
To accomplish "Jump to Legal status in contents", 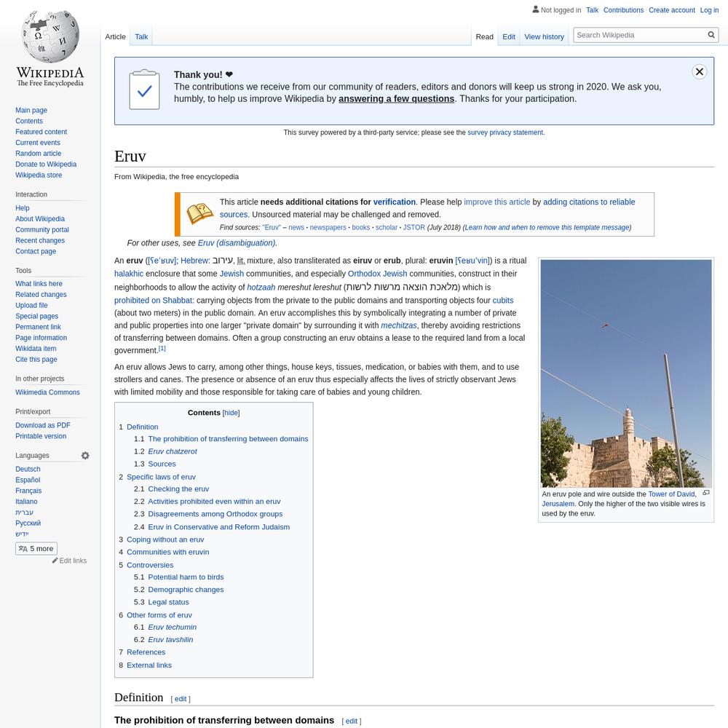I will (x=169, y=602).
